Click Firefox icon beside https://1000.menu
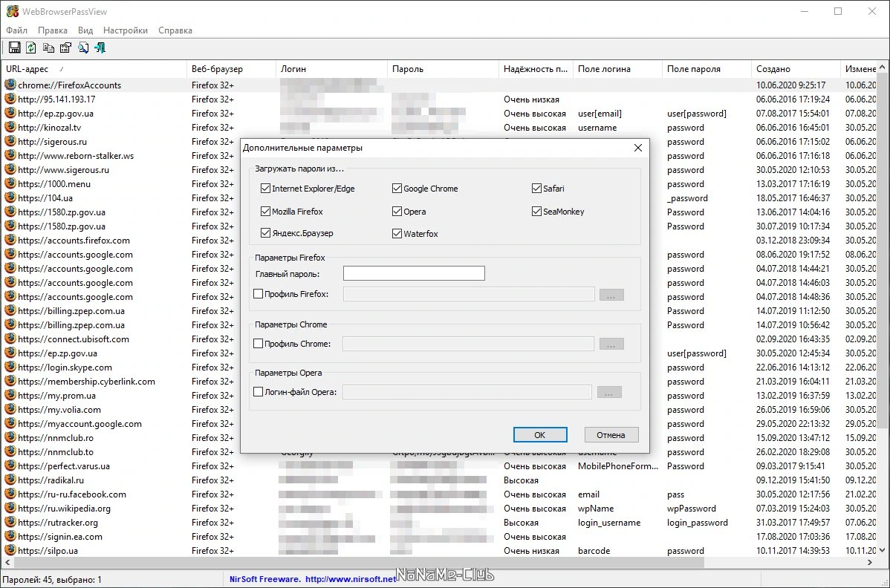 tap(10, 183)
